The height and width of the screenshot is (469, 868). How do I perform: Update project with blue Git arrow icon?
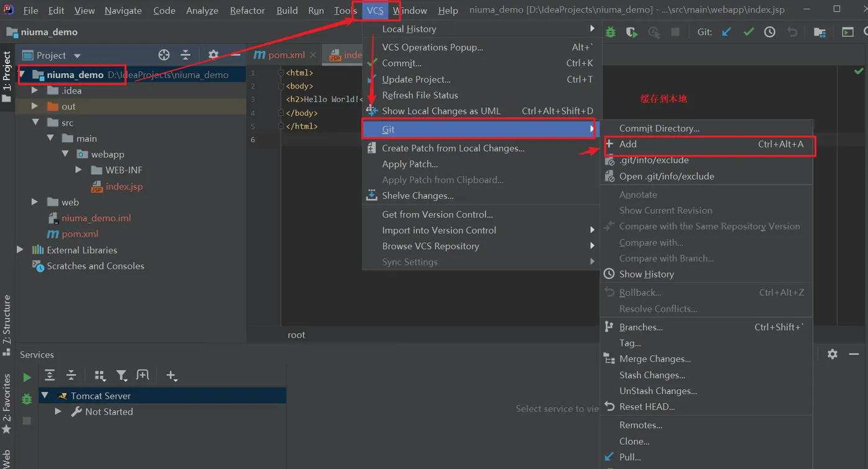[x=727, y=32]
